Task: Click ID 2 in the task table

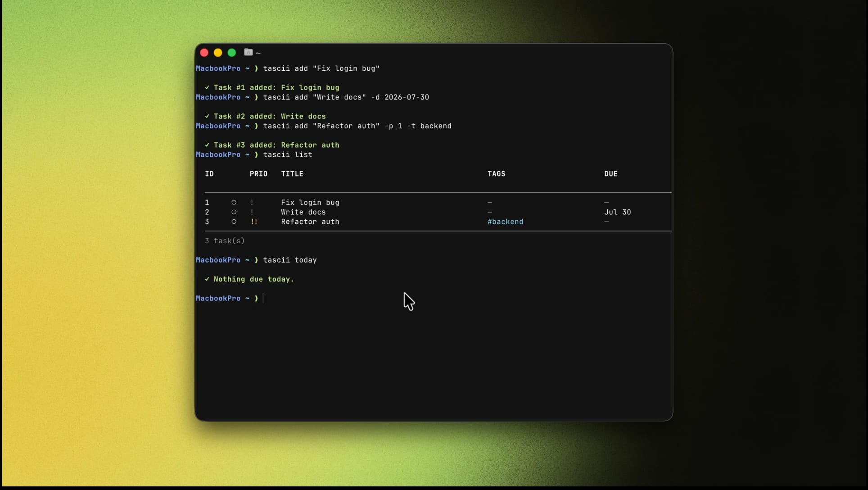Action: click(x=207, y=212)
